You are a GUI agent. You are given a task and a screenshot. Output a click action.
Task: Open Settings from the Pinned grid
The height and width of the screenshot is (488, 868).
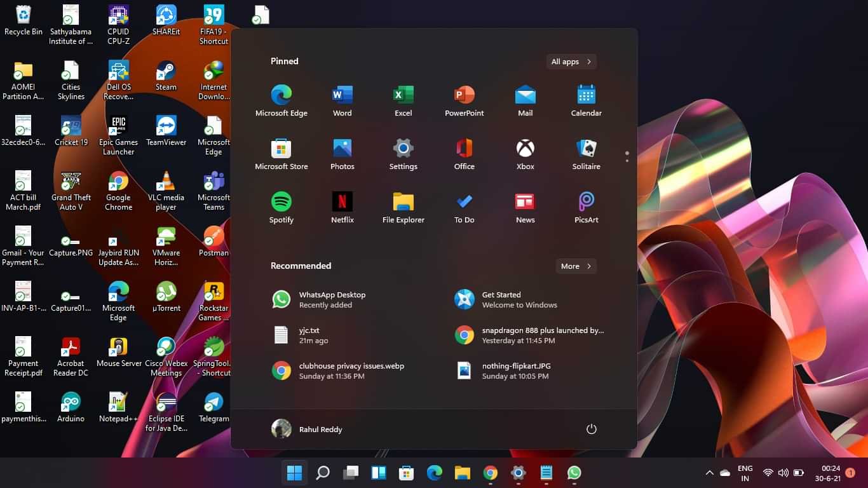(403, 154)
